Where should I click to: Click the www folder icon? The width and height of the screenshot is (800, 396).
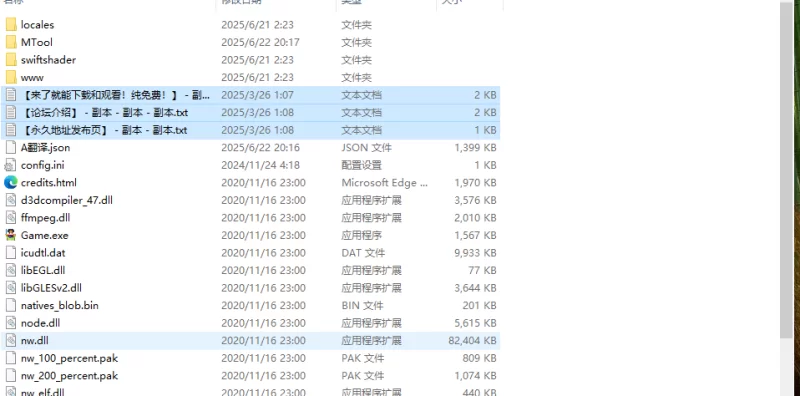[11, 78]
